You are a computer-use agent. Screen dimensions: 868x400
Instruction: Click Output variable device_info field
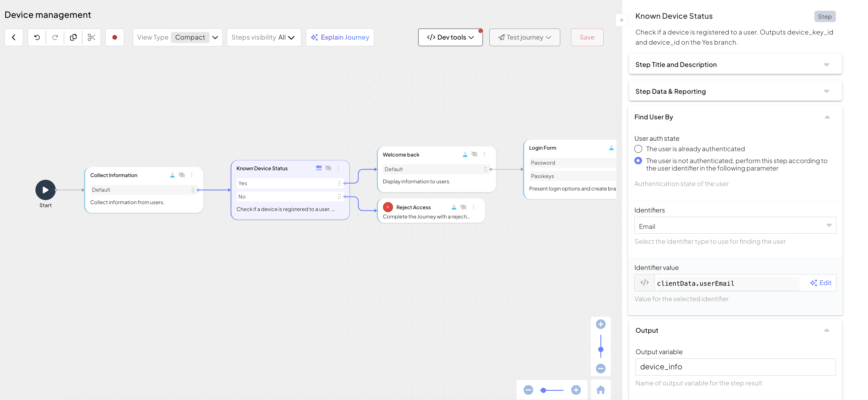pyautogui.click(x=735, y=367)
